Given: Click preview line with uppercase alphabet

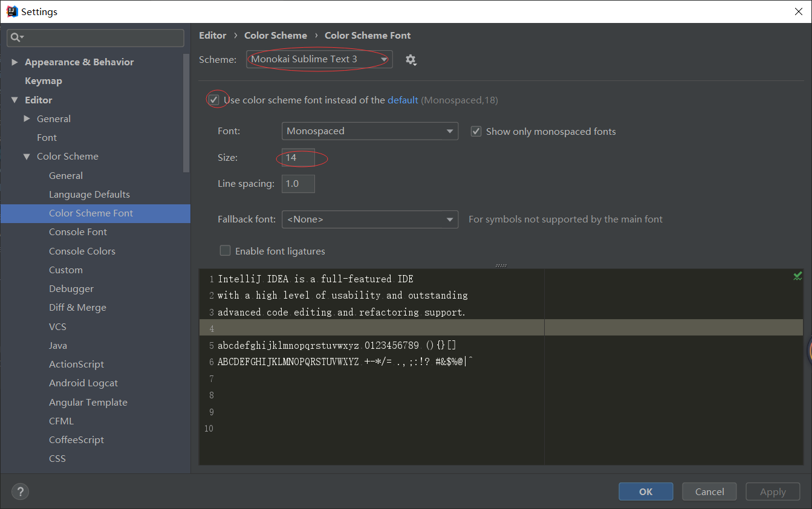Looking at the screenshot, I should click(345, 362).
